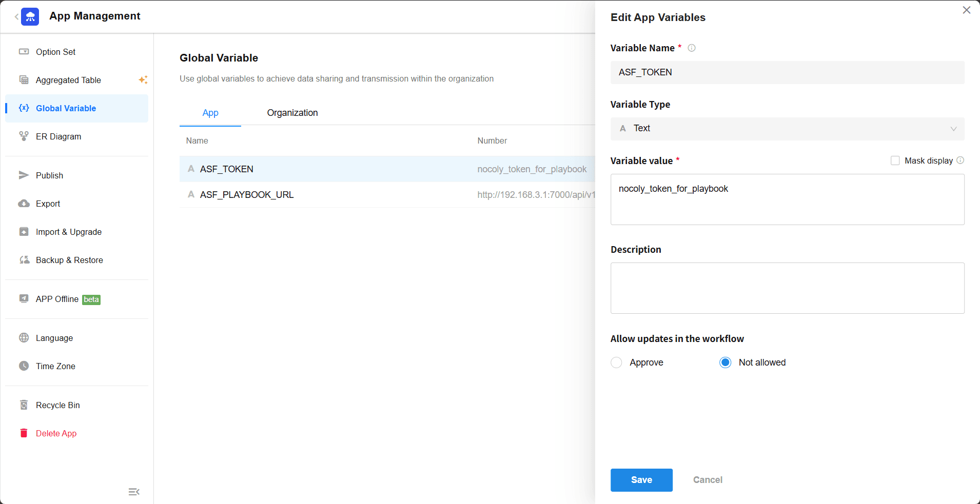
Task: Open ER Diagram from sidebar icon
Action: [x=24, y=136]
